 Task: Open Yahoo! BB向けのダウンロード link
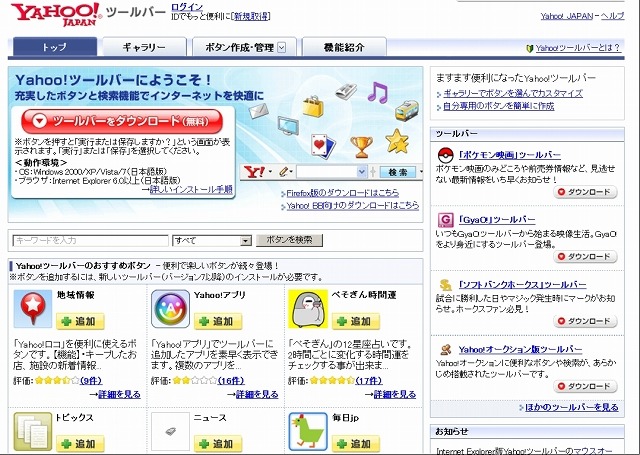(353, 206)
